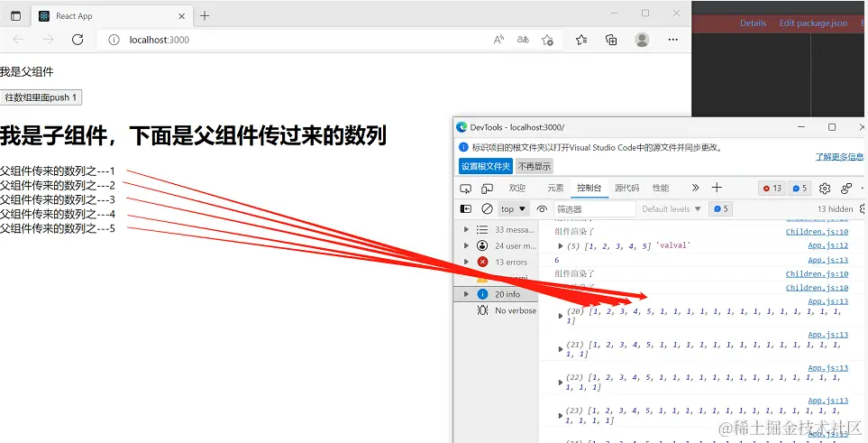Open the 了解更多信息 link
The height and width of the screenshot is (443, 868).
[838, 157]
